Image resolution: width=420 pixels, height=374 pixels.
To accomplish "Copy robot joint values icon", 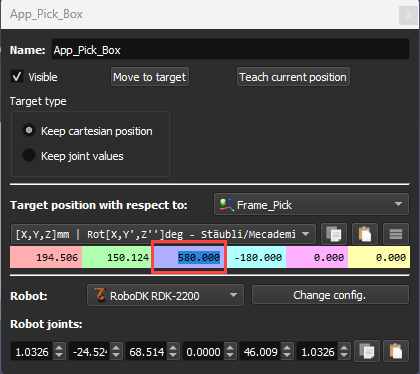I will [367, 351].
